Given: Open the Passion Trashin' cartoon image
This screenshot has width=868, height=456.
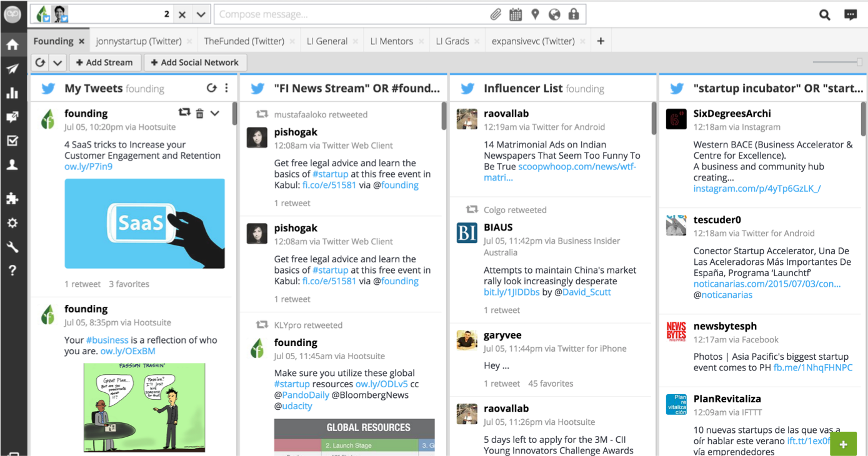Looking at the screenshot, I should 144,407.
